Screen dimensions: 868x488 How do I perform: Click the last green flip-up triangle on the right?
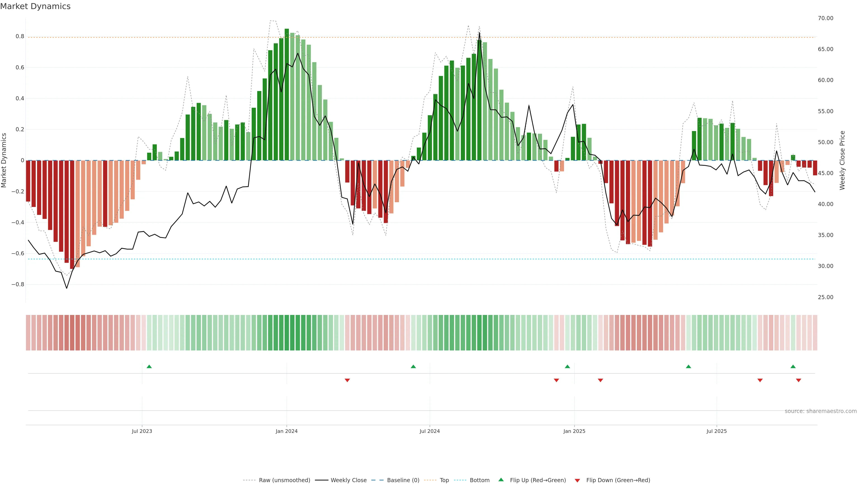pyautogui.click(x=793, y=366)
